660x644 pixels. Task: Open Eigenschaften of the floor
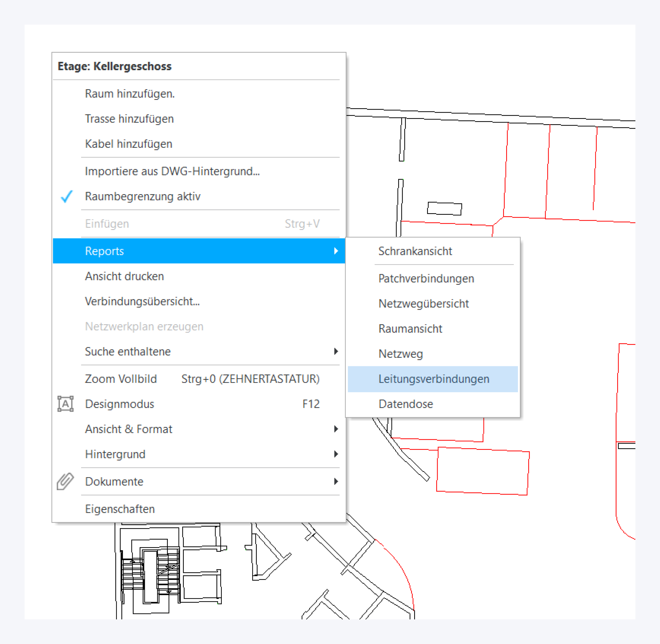[120, 509]
